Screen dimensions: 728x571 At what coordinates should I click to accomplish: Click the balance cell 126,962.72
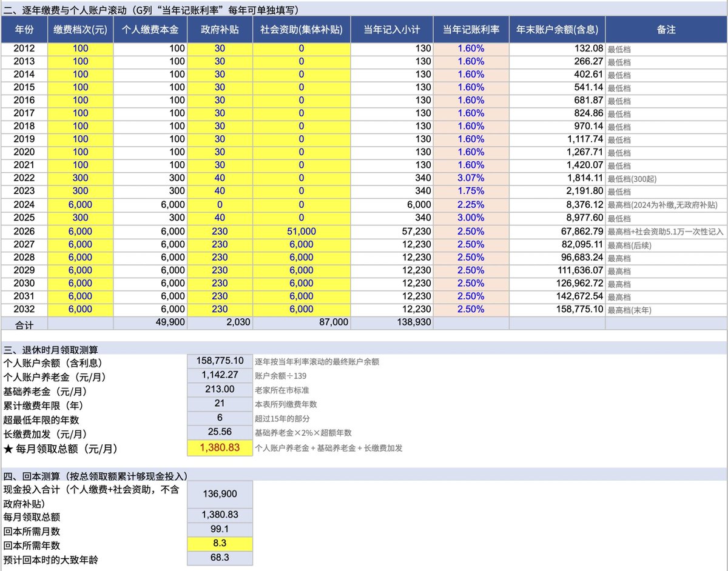click(557, 282)
